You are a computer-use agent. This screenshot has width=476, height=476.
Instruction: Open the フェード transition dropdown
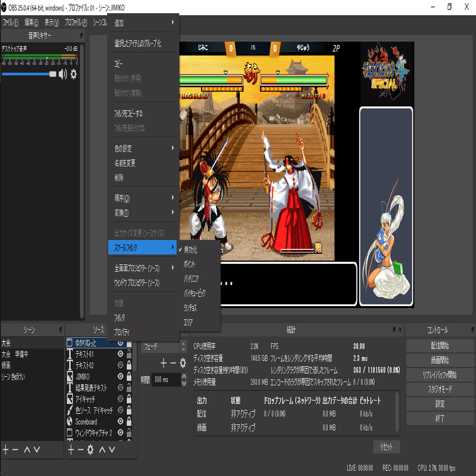163,346
